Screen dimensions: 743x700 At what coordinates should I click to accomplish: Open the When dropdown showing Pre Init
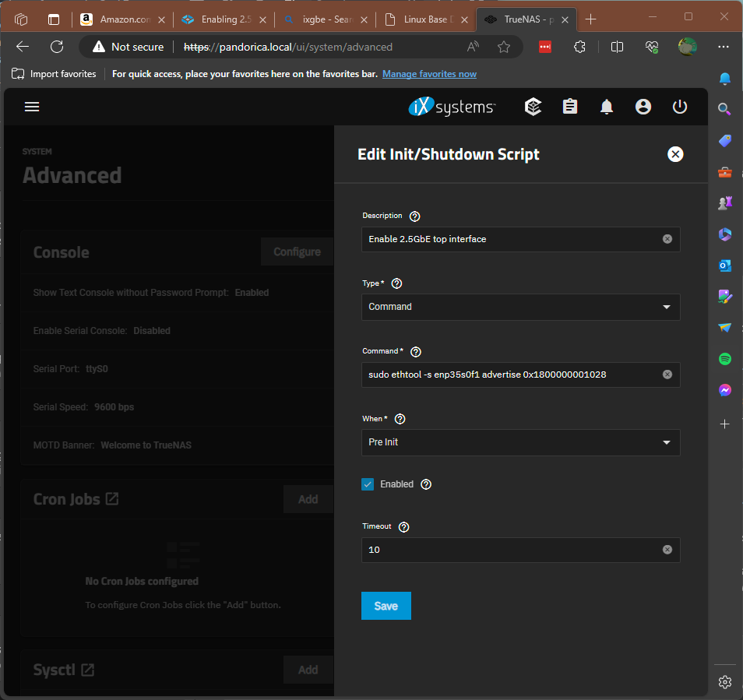point(521,442)
